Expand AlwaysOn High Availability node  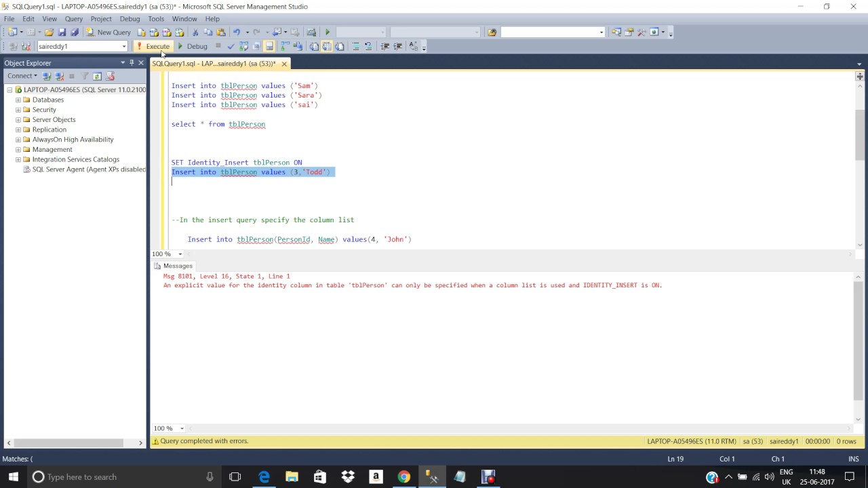pyautogui.click(x=18, y=140)
